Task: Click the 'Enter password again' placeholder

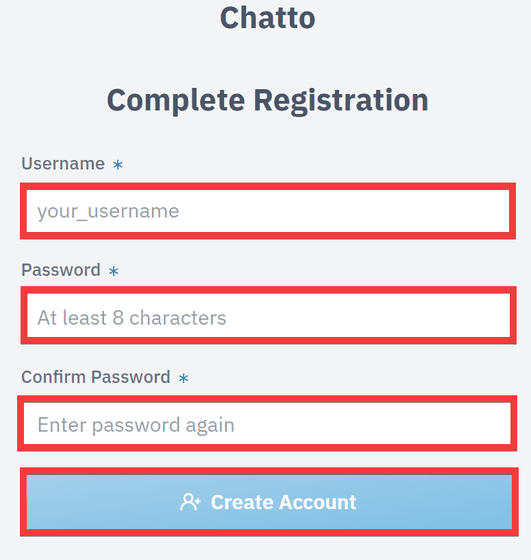Action: coord(136,425)
